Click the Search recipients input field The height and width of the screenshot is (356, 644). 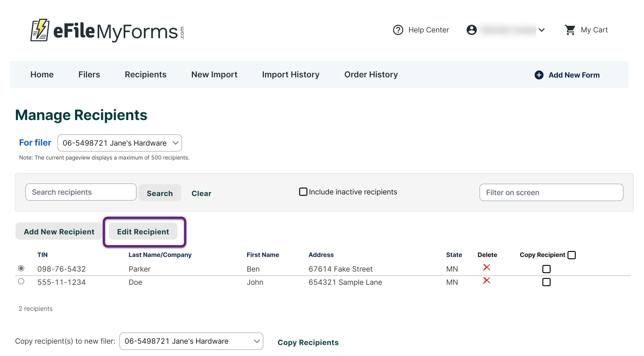pyautogui.click(x=81, y=192)
